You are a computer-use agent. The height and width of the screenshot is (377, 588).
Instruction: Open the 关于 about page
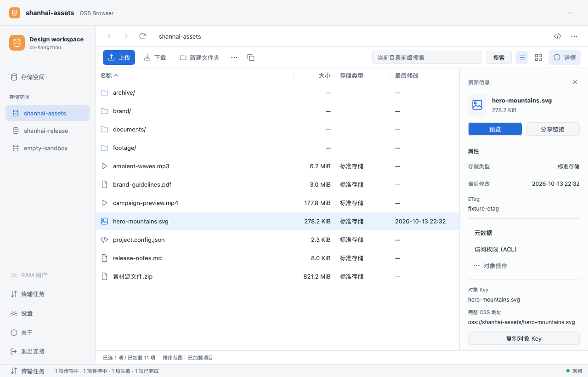coord(47,332)
